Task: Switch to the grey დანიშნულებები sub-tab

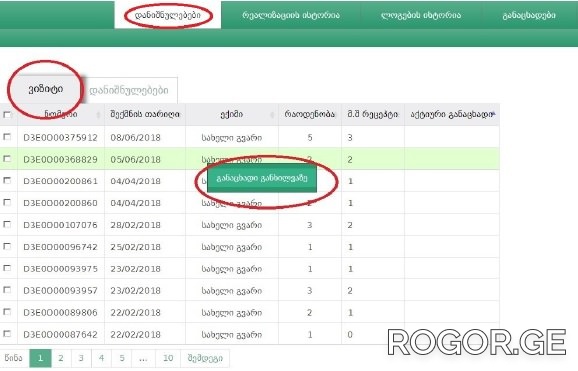Action: click(x=129, y=90)
